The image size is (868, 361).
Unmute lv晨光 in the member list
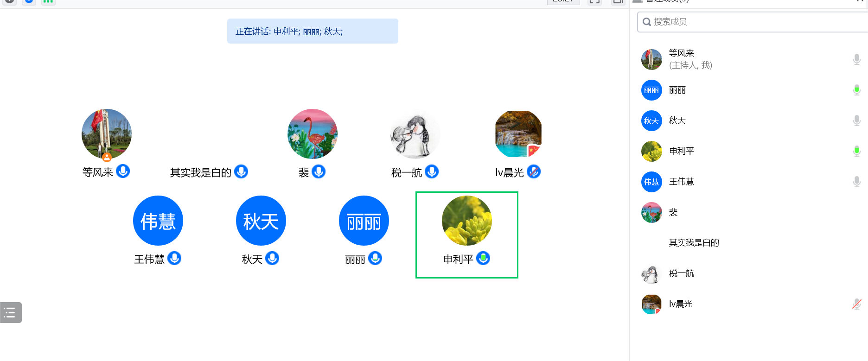click(856, 304)
